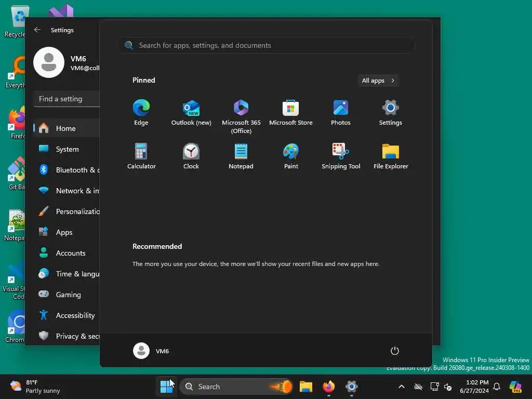This screenshot has height=399, width=532.
Task: Select Home in Settings sidebar
Action: (x=67, y=128)
